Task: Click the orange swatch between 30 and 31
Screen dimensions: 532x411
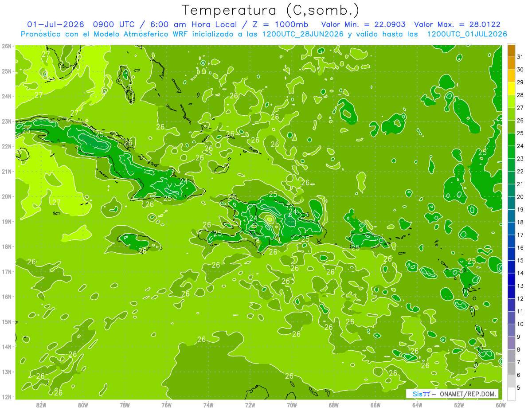Action: 511,63
